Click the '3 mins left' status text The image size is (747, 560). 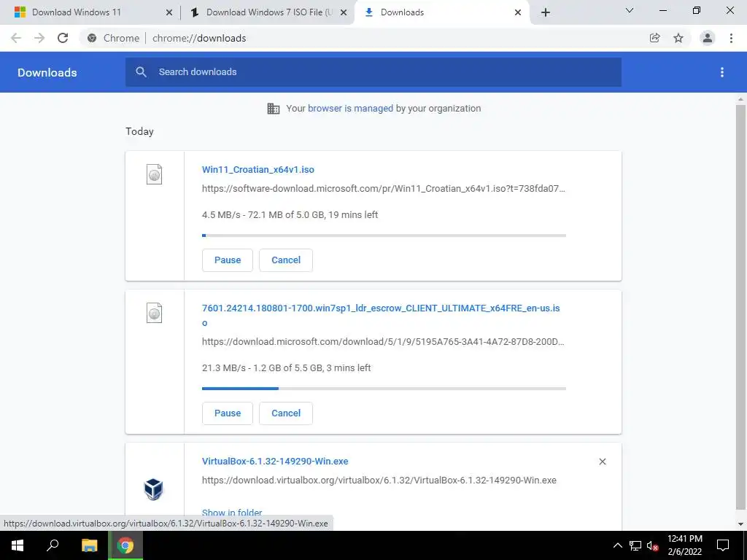pos(349,368)
